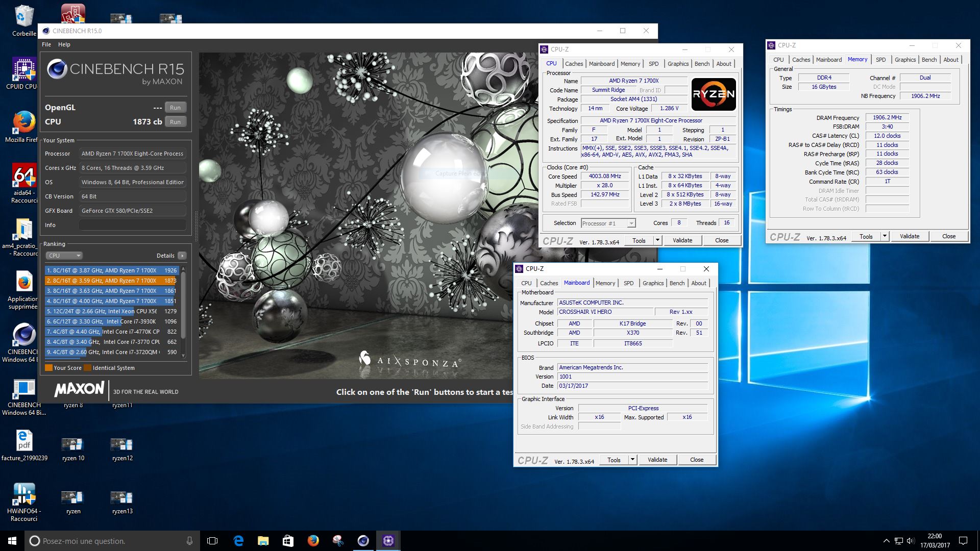Switch to the SPD tab in Memory CPU-Z window
The width and height of the screenshot is (980, 551).
[x=880, y=60]
